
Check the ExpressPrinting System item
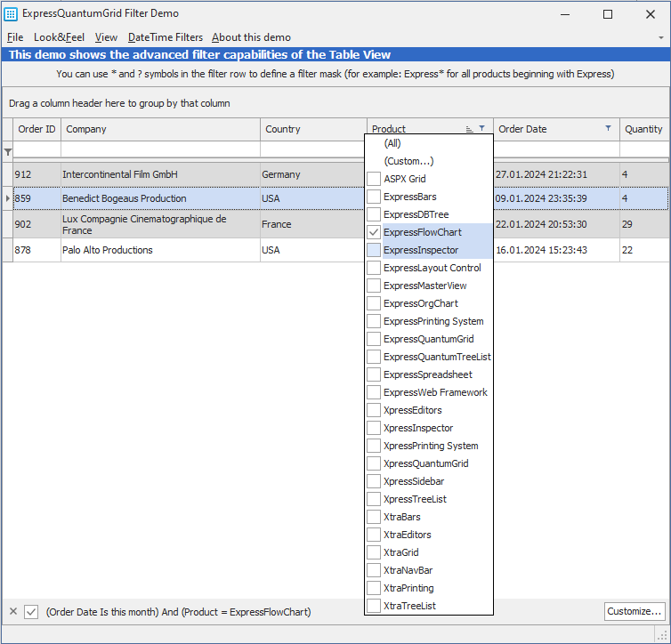click(374, 321)
